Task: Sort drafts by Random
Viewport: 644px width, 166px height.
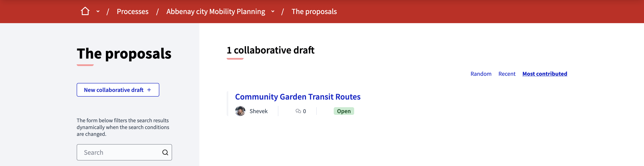Action: click(481, 74)
